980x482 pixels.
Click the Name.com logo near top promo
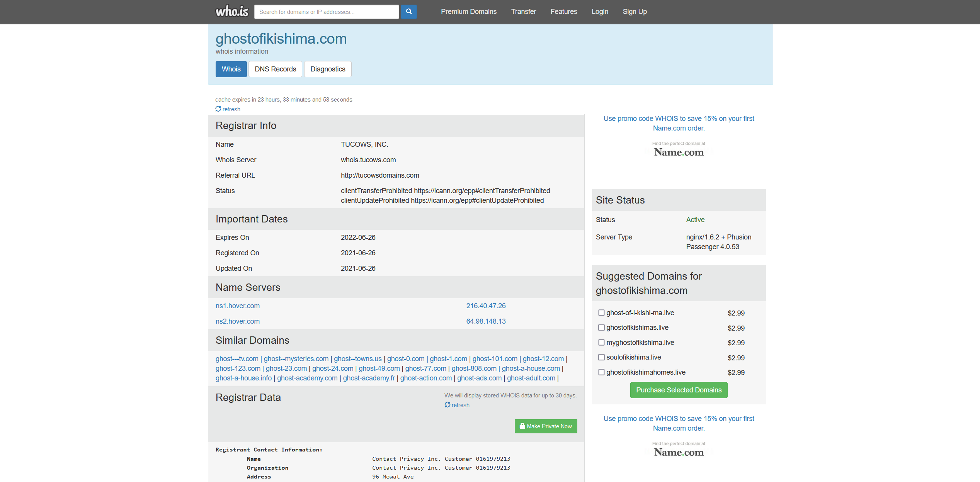pos(679,152)
